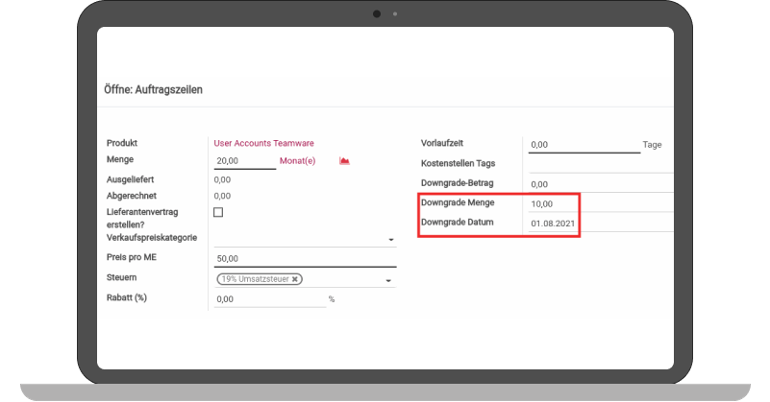Screen dimensions: 770x402
Task: Select the Rabatt (%) input field
Action: (x=268, y=299)
